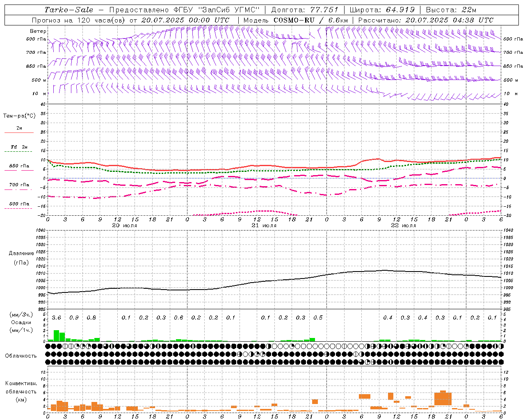Click the longitude value "Долгота: 77.751"
This screenshot has width=525, height=420.
[305, 10]
